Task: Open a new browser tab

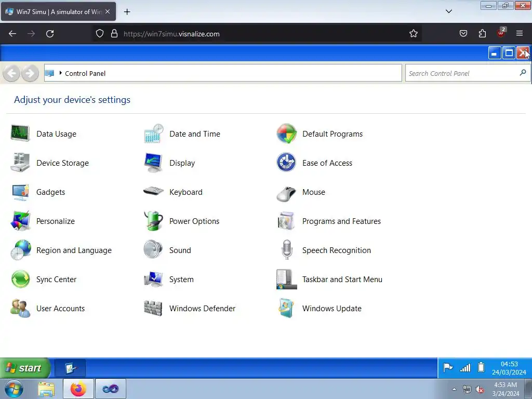Action: tap(127, 11)
